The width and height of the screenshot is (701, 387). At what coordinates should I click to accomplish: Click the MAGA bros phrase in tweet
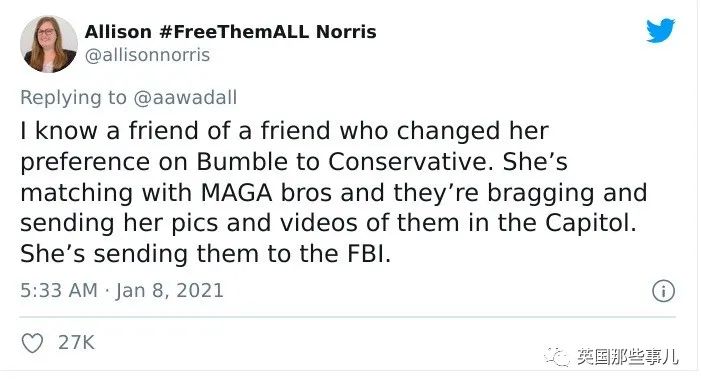point(266,193)
